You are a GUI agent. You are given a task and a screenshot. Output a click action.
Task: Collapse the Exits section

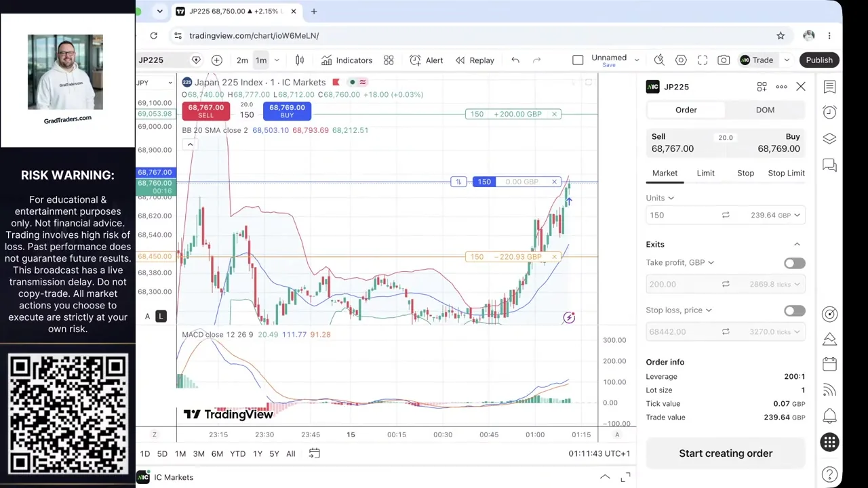tap(797, 245)
